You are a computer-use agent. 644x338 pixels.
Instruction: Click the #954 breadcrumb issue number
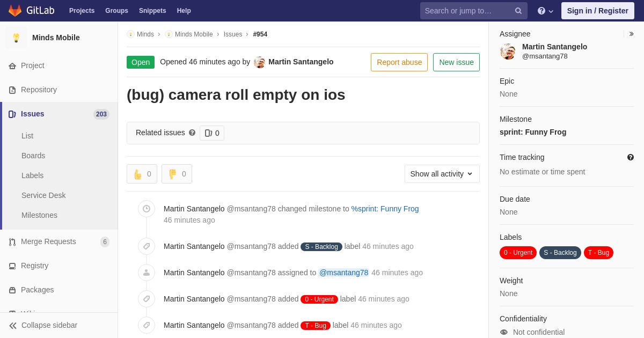(260, 34)
